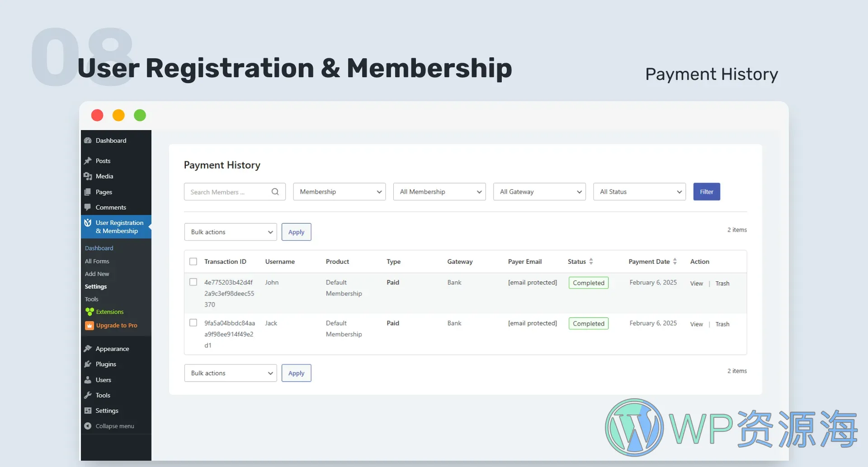Click the Plugins plug icon
The image size is (868, 467).
pos(88,364)
